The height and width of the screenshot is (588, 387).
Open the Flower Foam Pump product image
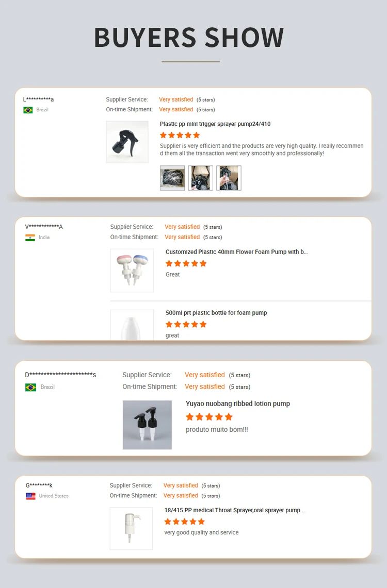click(x=132, y=271)
